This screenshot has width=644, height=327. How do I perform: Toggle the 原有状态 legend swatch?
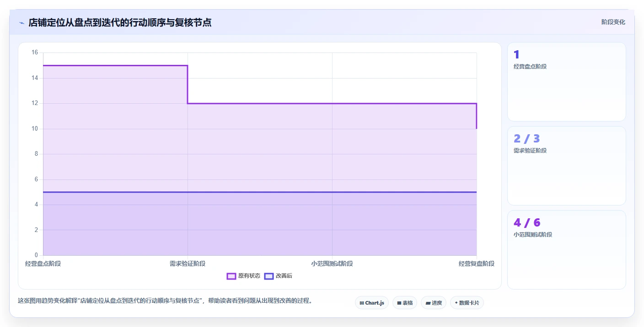[231, 276]
